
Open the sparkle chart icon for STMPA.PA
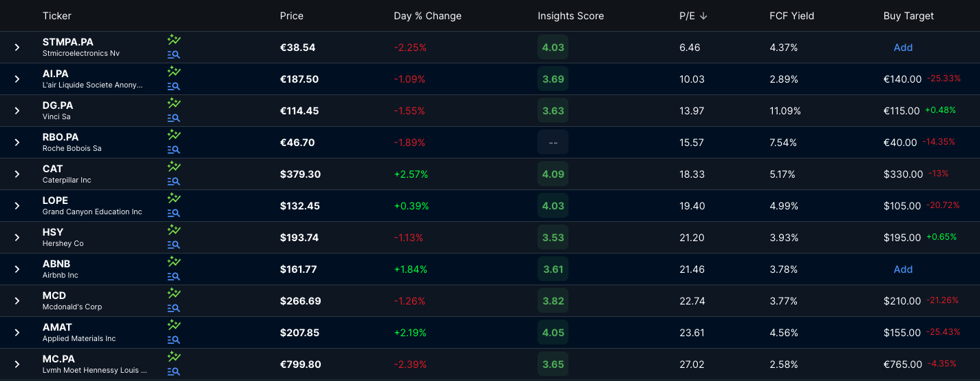pos(173,40)
